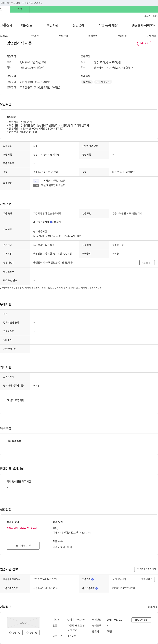158x644 pixels.
Task: Click 더보기 in 기업정보 section
Action: (153, 607)
